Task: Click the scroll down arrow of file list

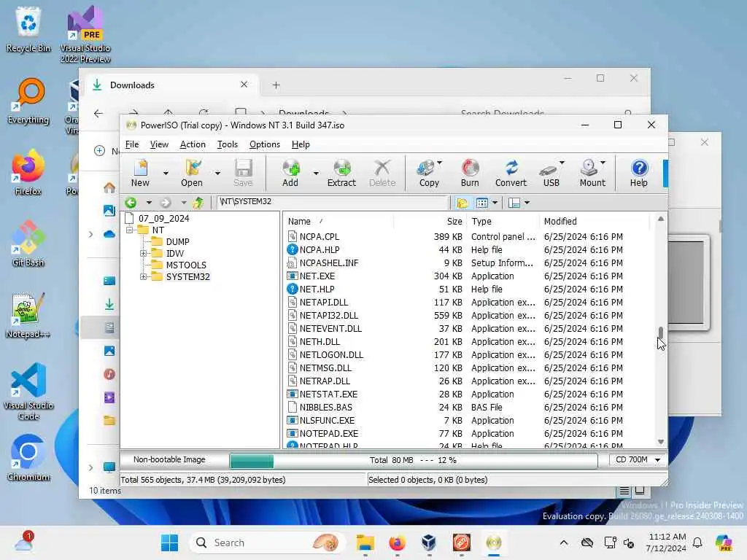Action: tap(661, 441)
